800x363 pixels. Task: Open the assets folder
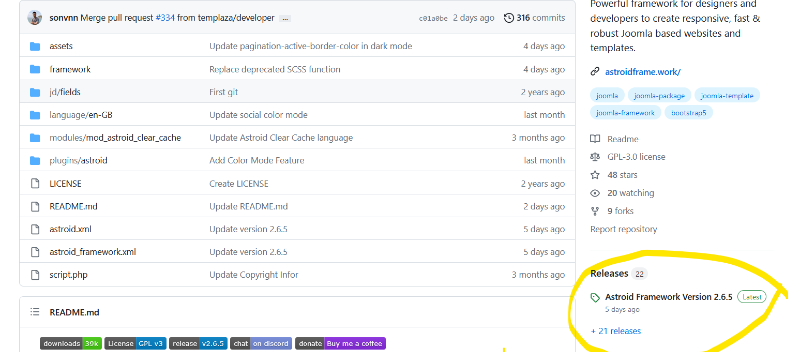(x=61, y=46)
